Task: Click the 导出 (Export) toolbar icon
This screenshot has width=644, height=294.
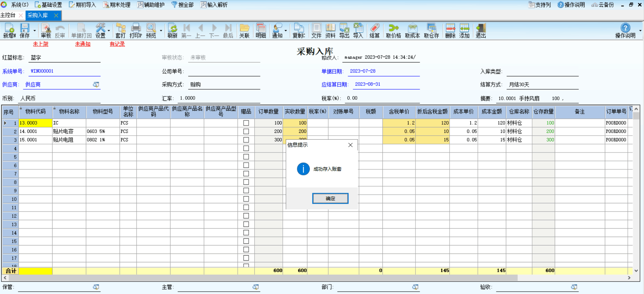Action: 344,31
